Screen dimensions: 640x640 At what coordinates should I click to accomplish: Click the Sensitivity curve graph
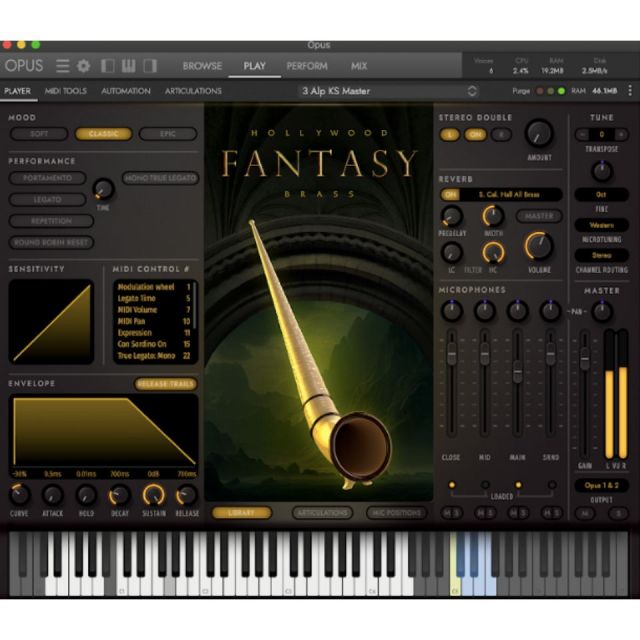pyautogui.click(x=51, y=322)
